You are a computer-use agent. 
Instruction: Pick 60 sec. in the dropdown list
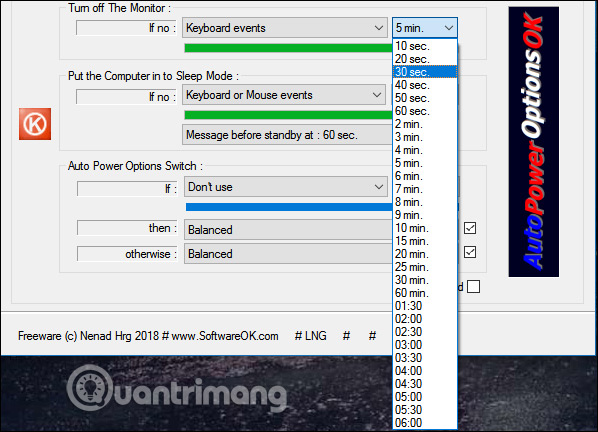tap(425, 111)
